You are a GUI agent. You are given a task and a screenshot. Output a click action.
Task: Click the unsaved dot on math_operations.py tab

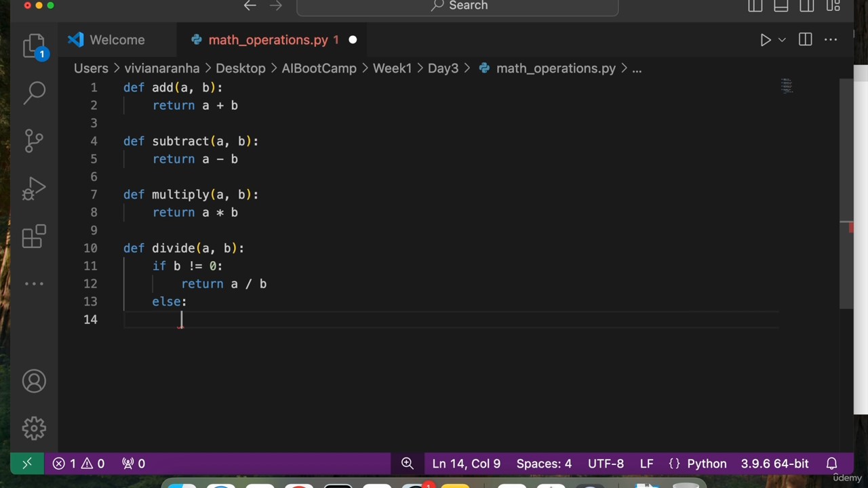click(353, 40)
